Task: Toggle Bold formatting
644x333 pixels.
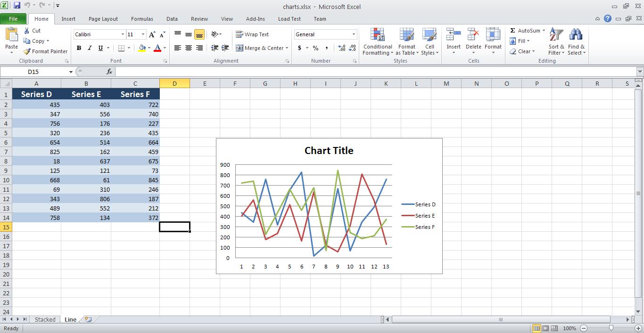Action: [x=79, y=48]
